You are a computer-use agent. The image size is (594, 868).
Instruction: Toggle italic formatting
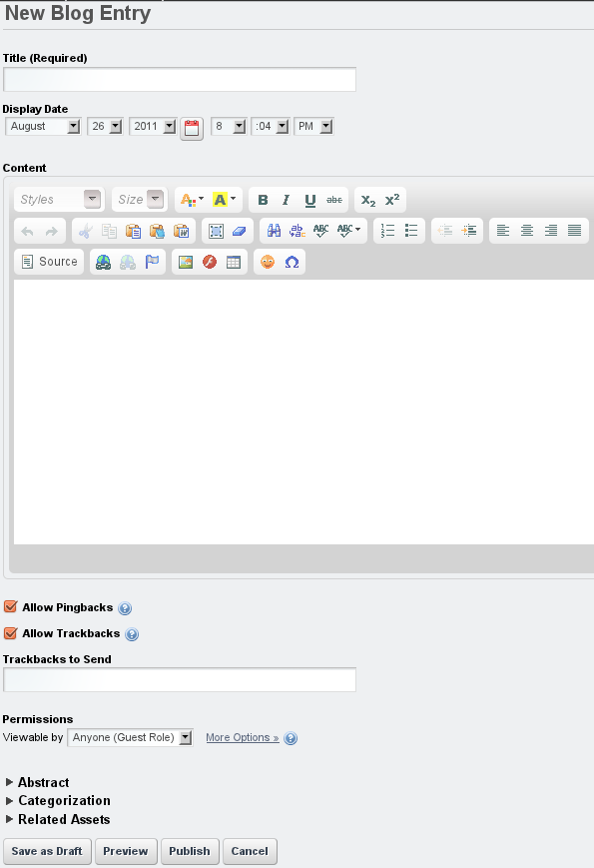pyautogui.click(x=286, y=200)
